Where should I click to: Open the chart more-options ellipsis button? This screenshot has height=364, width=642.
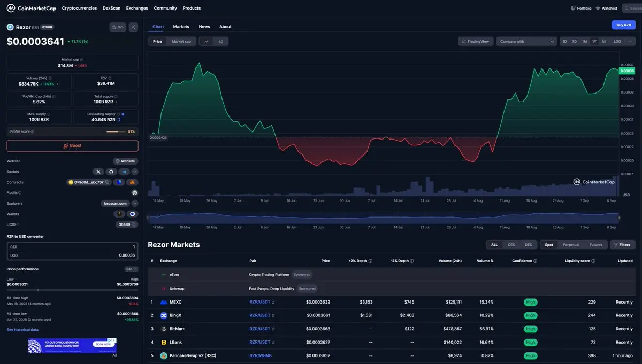pyautogui.click(x=630, y=41)
